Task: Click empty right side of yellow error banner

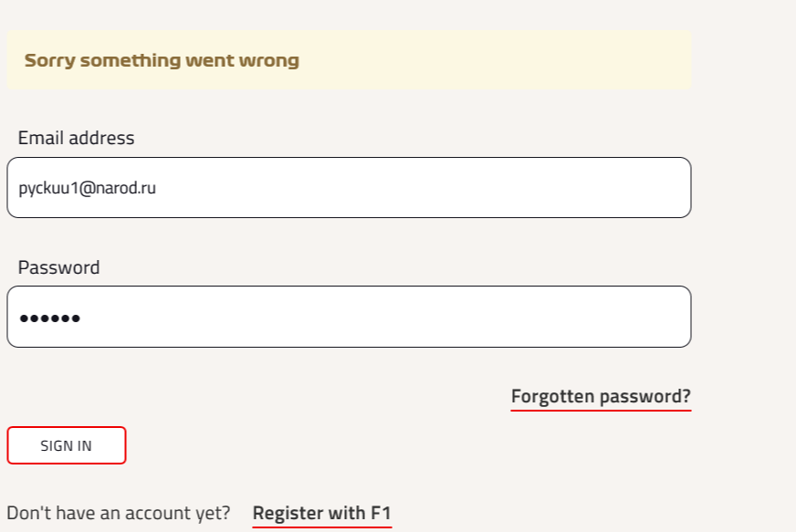Action: click(548, 61)
